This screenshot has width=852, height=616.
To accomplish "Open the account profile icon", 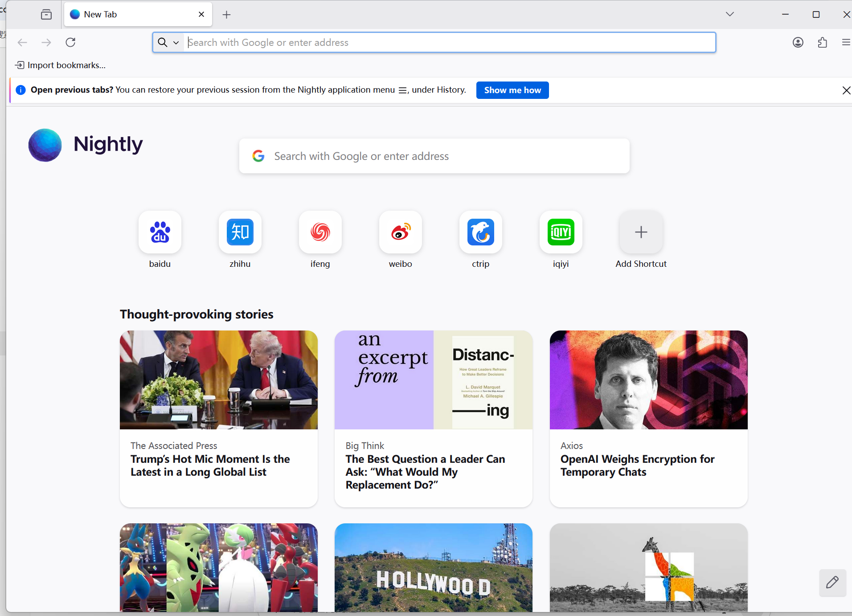I will click(x=798, y=42).
